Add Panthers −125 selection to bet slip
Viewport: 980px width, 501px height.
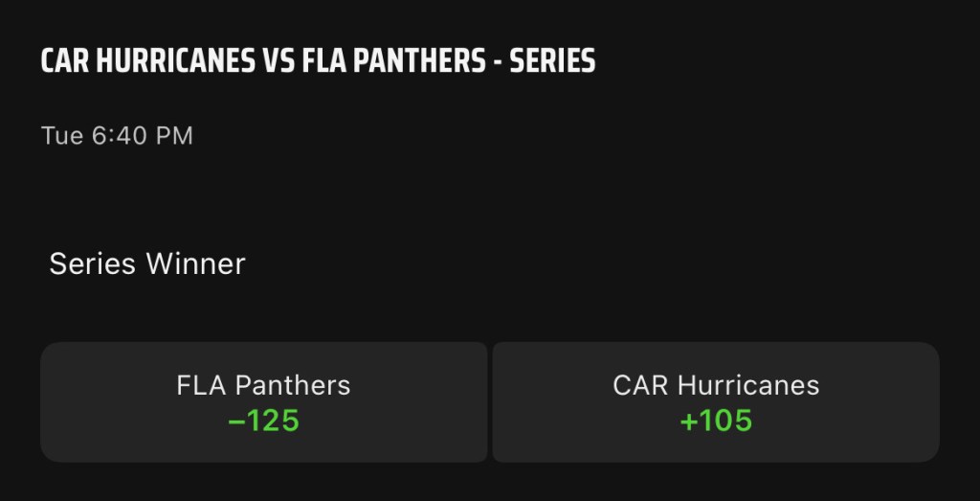(263, 402)
